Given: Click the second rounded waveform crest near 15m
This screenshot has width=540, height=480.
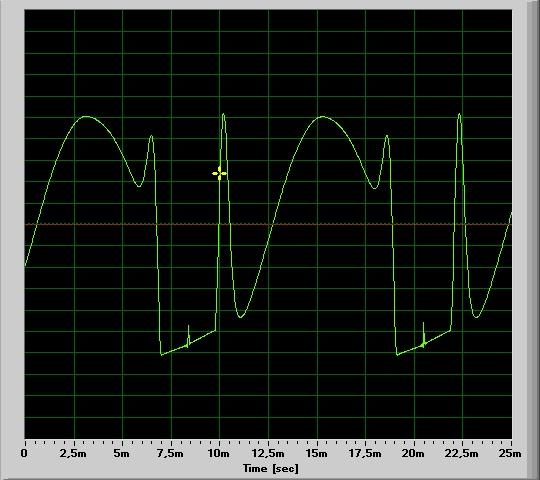Looking at the screenshot, I should point(322,117).
